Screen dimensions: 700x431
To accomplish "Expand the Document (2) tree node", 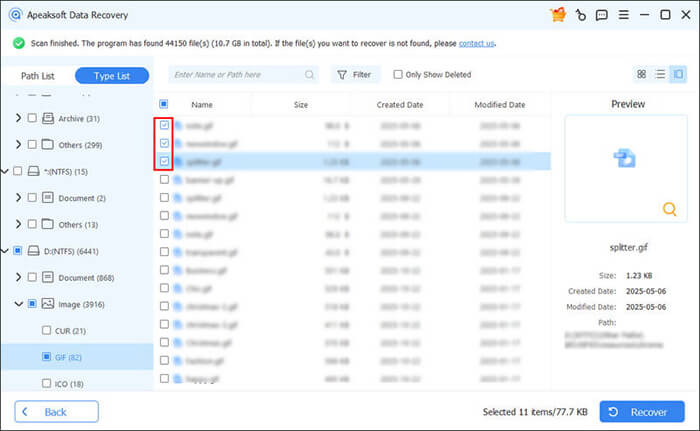I will pos(18,197).
